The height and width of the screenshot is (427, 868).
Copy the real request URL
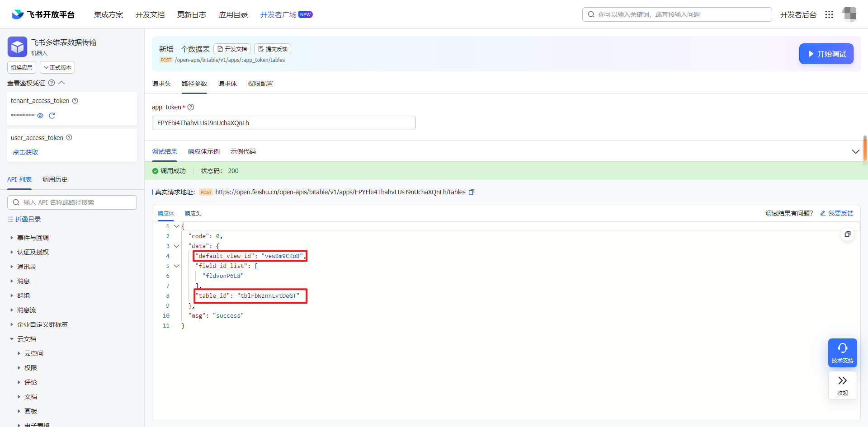coord(472,192)
